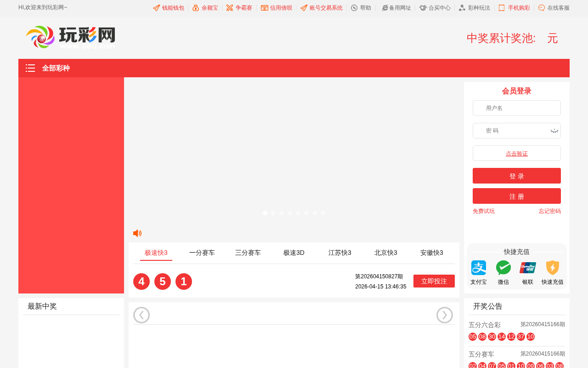
Task: Click the 玩彩网 site logo
Action: tap(70, 37)
